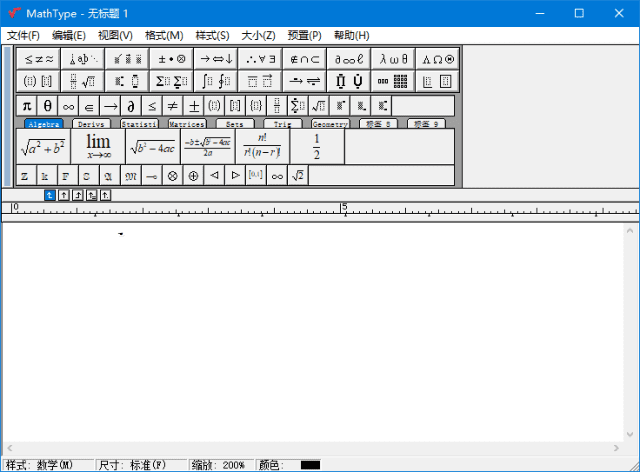Insert the pi symbol
Viewport: 640px width, 472px height.
click(27, 105)
